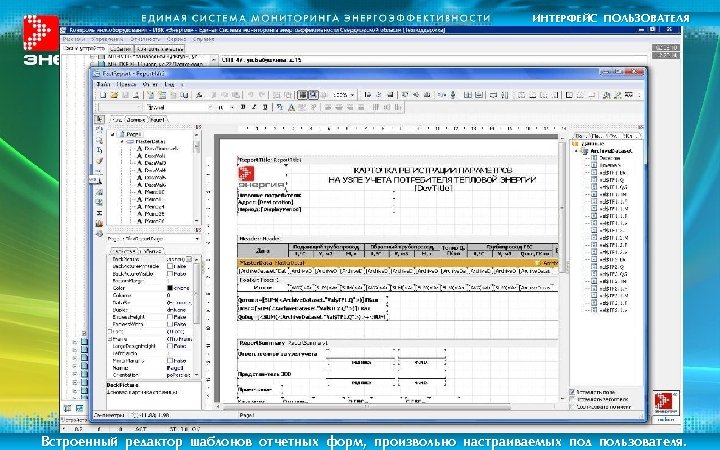Open the zoom percentage dropdown

(x=352, y=95)
